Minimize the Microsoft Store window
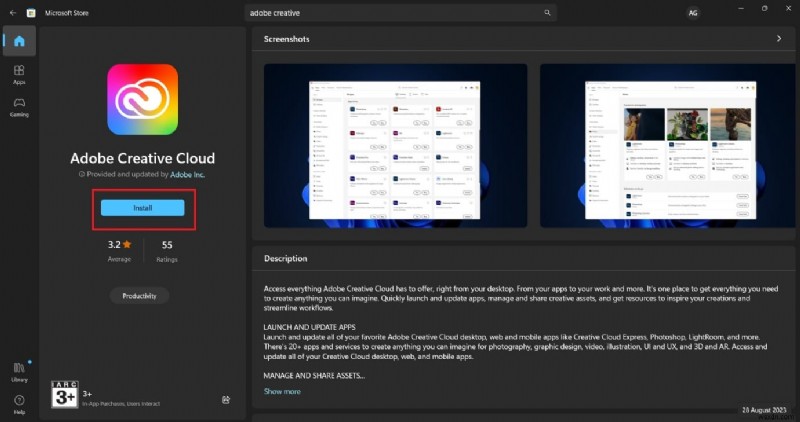 (x=741, y=8)
